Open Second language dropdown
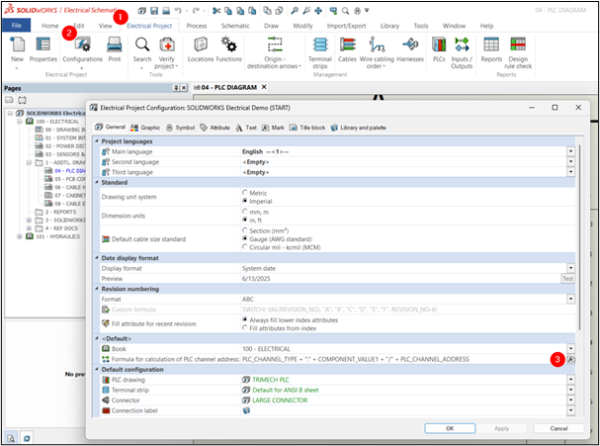 click(571, 162)
